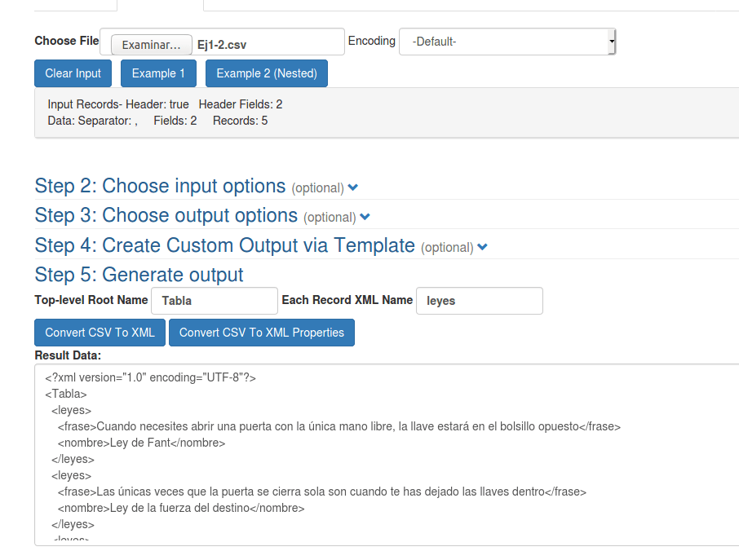This screenshot has height=560, width=739.
Task: Open 'Step 4: Create Custom Output via Template'
Action: point(224,245)
